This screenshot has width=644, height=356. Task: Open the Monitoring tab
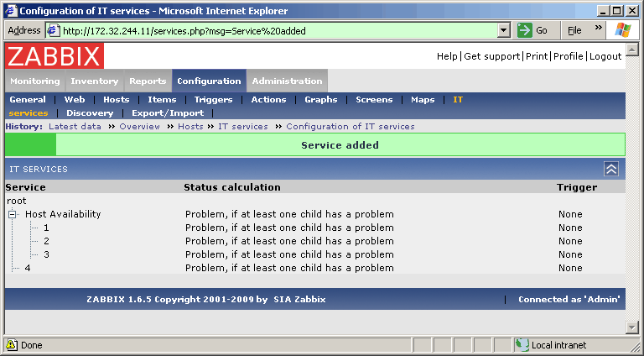pos(35,81)
